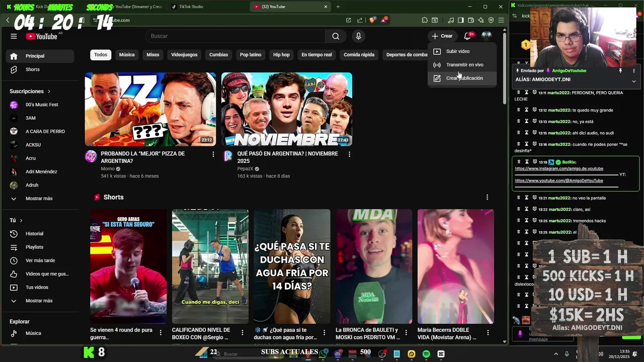Open the Shorts shelf three-dot menu
The height and width of the screenshot is (362, 644).
click(487, 197)
